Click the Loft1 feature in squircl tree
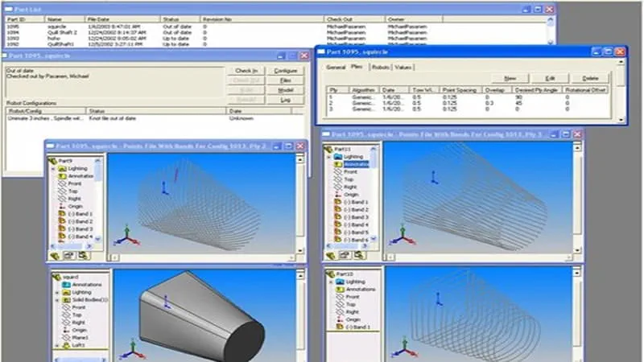This screenshot has width=644, height=362. coord(79,344)
